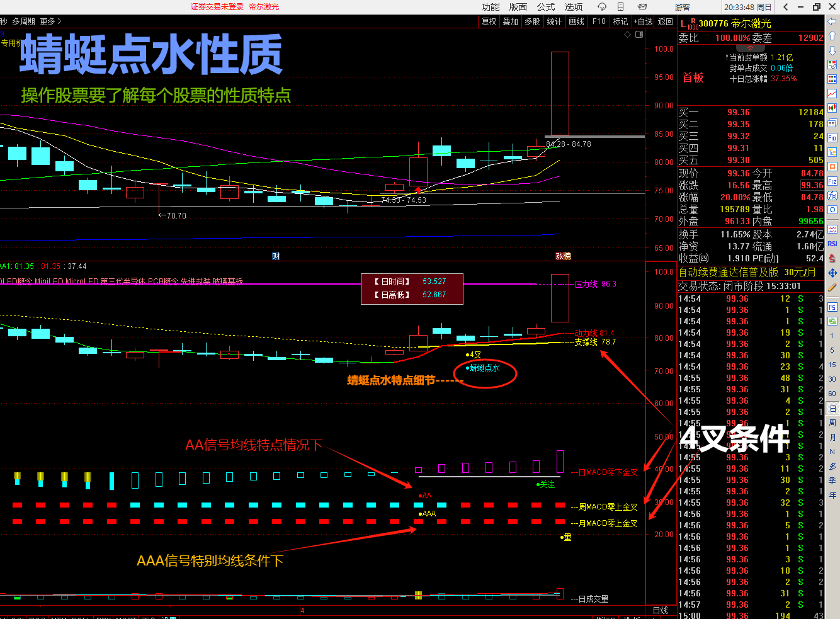Open the 公式 menu
The width and height of the screenshot is (840, 619).
click(546, 7)
